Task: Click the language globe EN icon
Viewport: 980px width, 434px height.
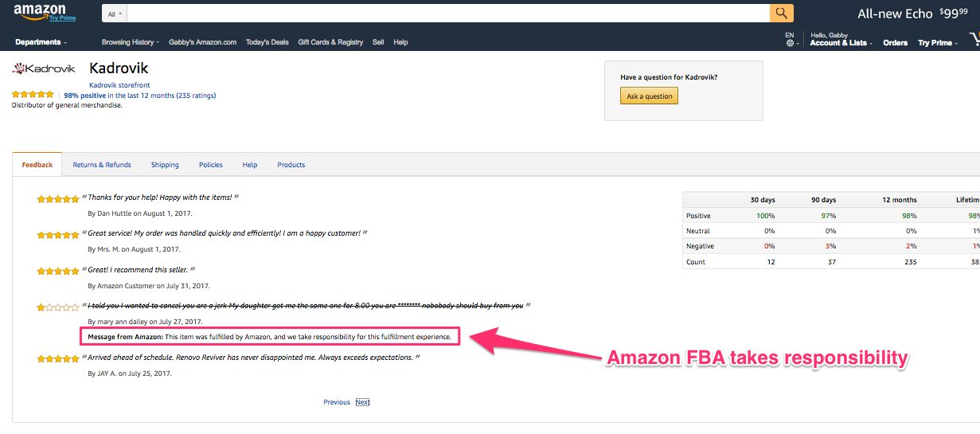Action: [x=790, y=39]
